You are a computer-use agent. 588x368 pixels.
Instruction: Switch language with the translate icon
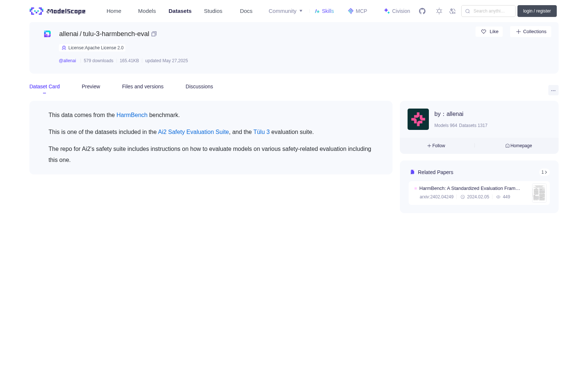pos(452,11)
